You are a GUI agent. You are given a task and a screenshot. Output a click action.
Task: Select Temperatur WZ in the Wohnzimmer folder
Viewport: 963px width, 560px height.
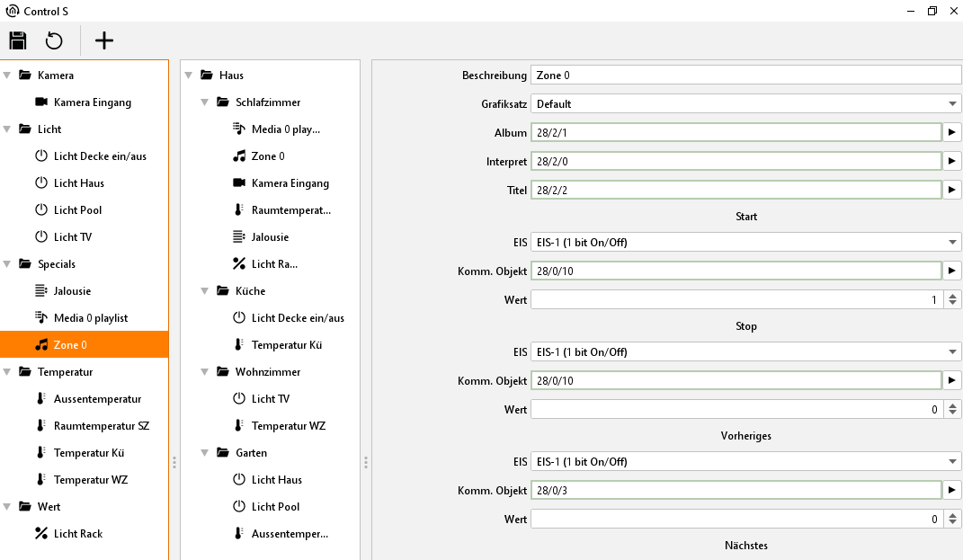(288, 426)
